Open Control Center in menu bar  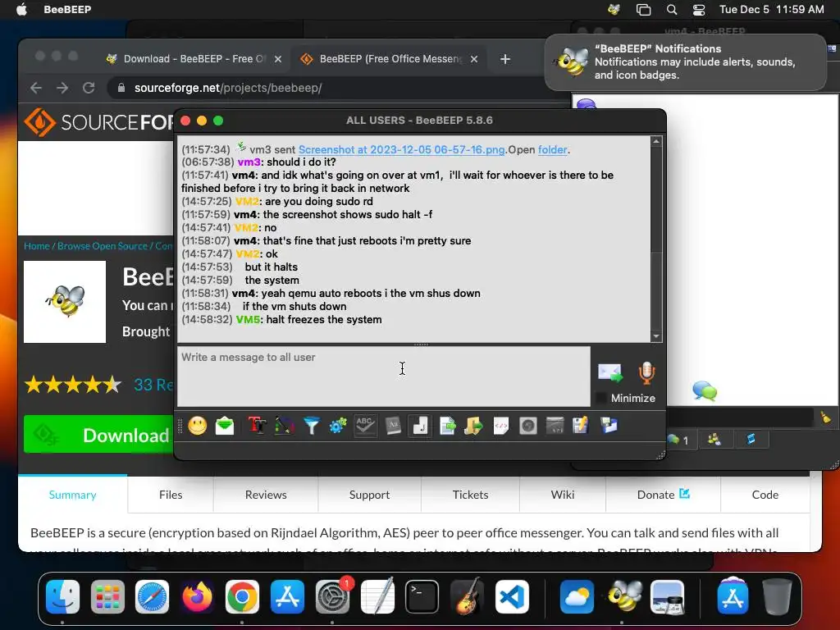click(x=699, y=9)
